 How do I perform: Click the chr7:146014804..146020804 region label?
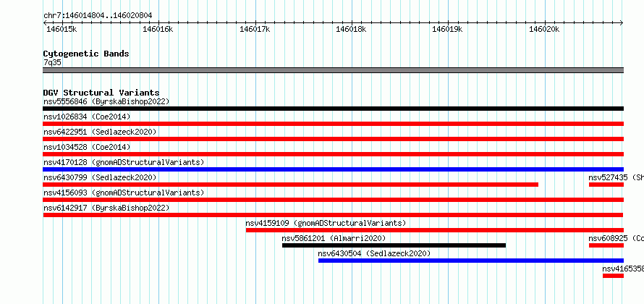tap(98, 15)
